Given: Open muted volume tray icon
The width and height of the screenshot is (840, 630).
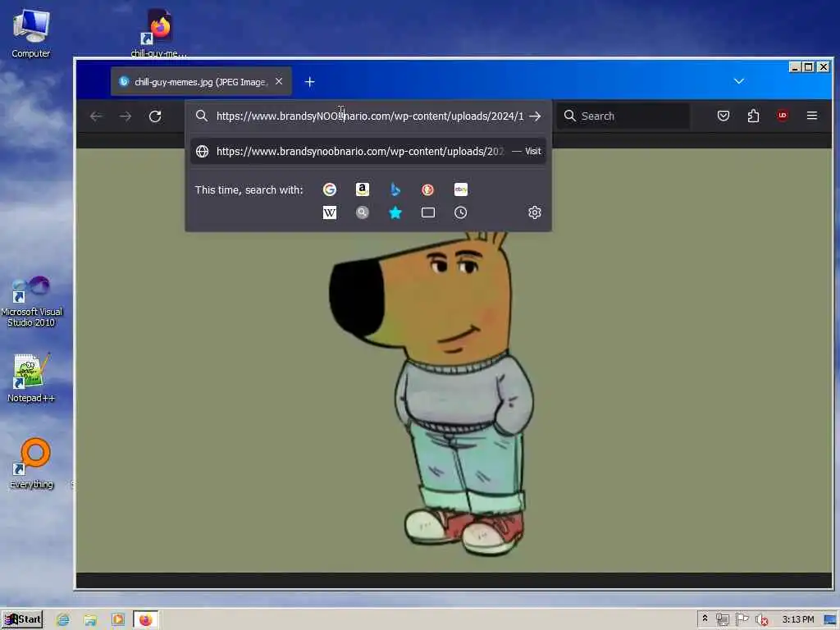Looking at the screenshot, I should point(762,620).
